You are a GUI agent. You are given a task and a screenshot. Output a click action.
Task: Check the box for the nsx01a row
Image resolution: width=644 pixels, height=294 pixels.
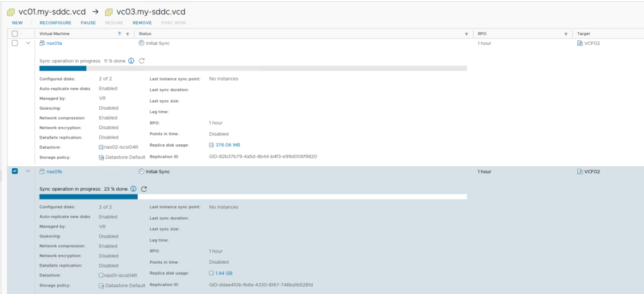15,43
